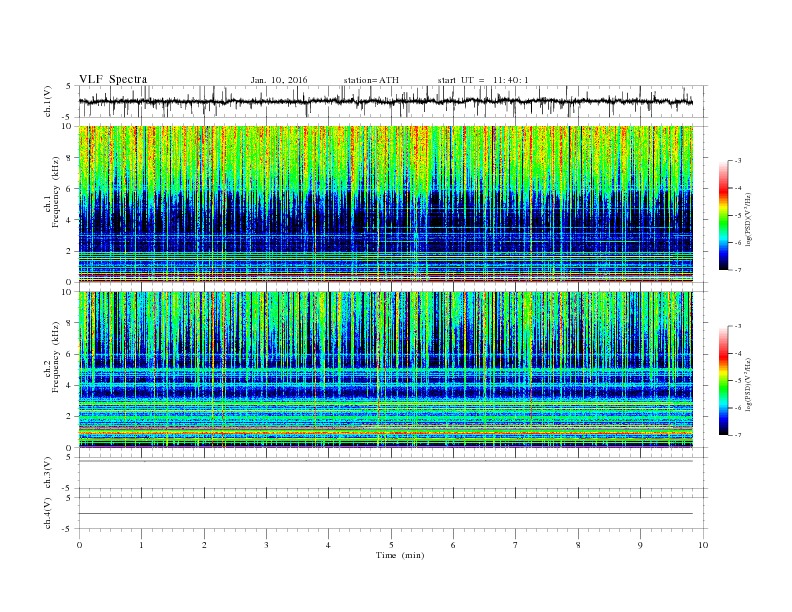Image resolution: width=792 pixels, height=612 pixels.
Task: Click the ch.2 spectrogram panel
Action: point(386,370)
